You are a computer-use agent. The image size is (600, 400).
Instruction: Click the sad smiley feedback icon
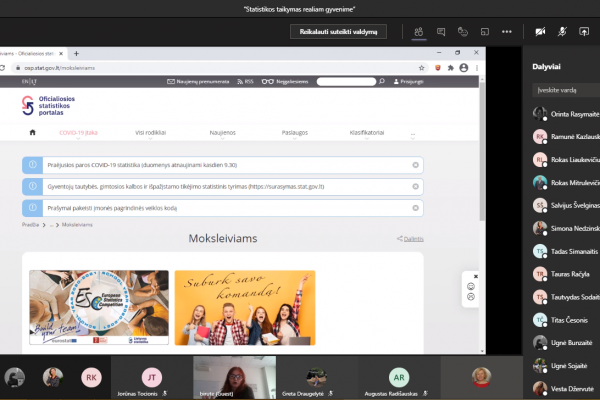coord(471,297)
